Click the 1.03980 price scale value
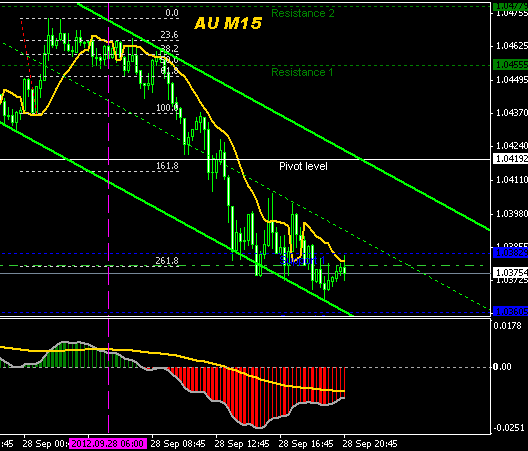Image resolution: width=528 pixels, height=451 pixels. (512, 214)
